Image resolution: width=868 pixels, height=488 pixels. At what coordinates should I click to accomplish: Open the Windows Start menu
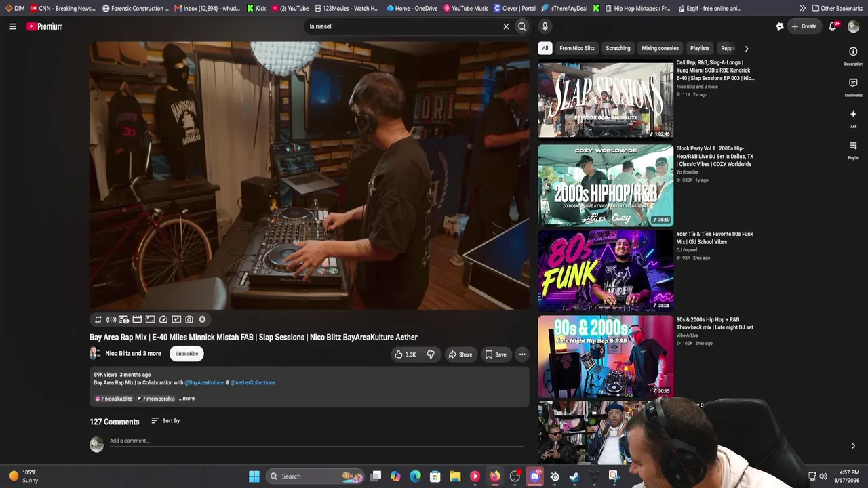pyautogui.click(x=254, y=476)
